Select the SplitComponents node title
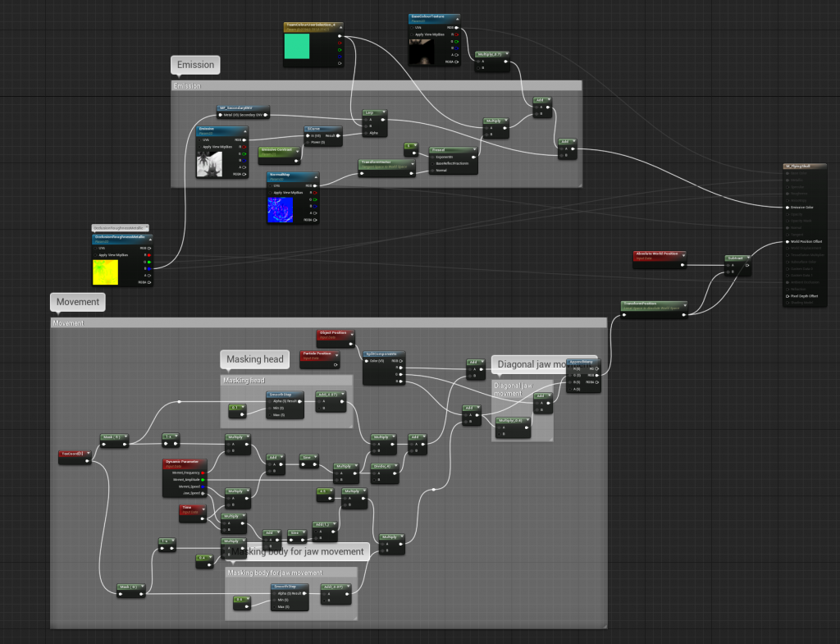Viewport: 840px width, 644px height. (x=384, y=354)
